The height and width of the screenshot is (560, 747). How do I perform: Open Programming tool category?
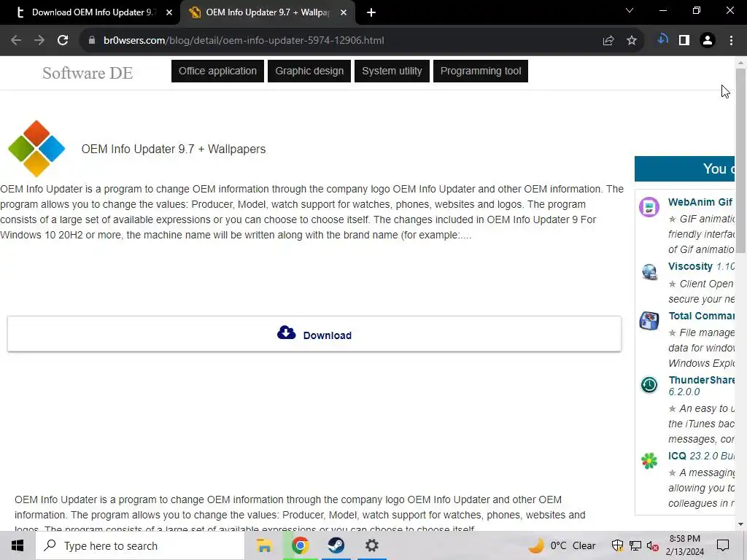481,71
